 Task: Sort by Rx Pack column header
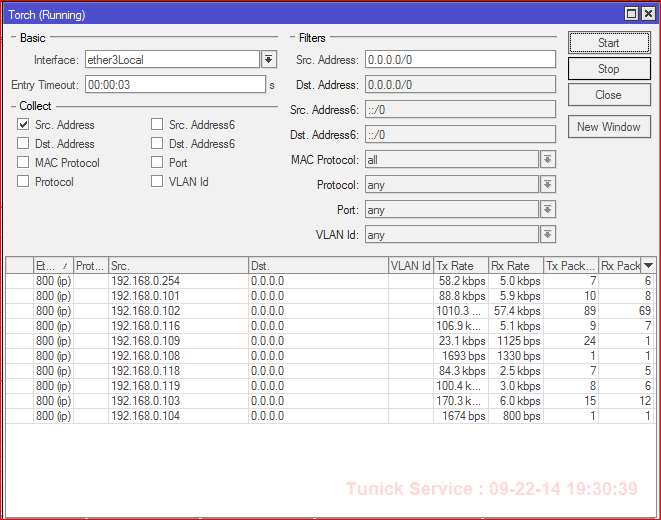620,266
